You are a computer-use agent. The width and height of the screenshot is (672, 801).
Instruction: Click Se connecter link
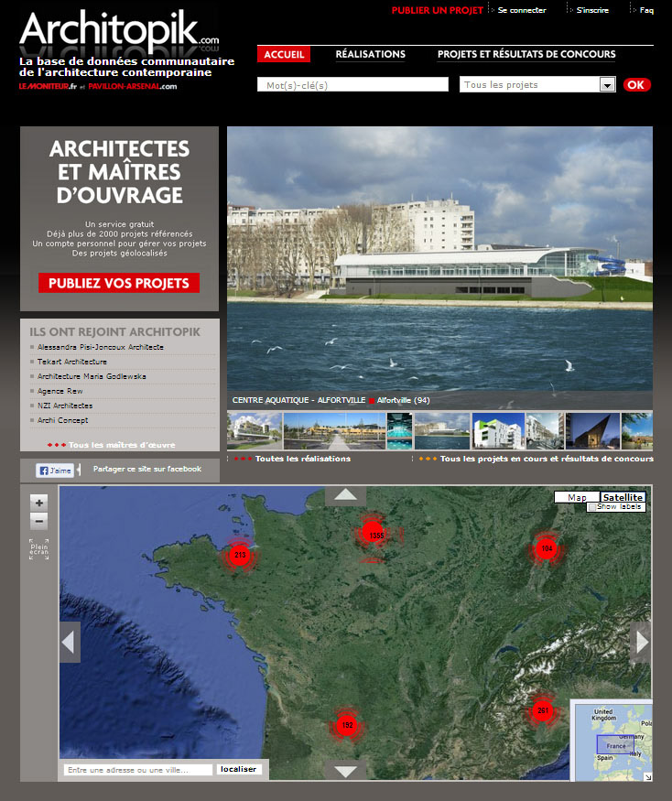coord(522,10)
